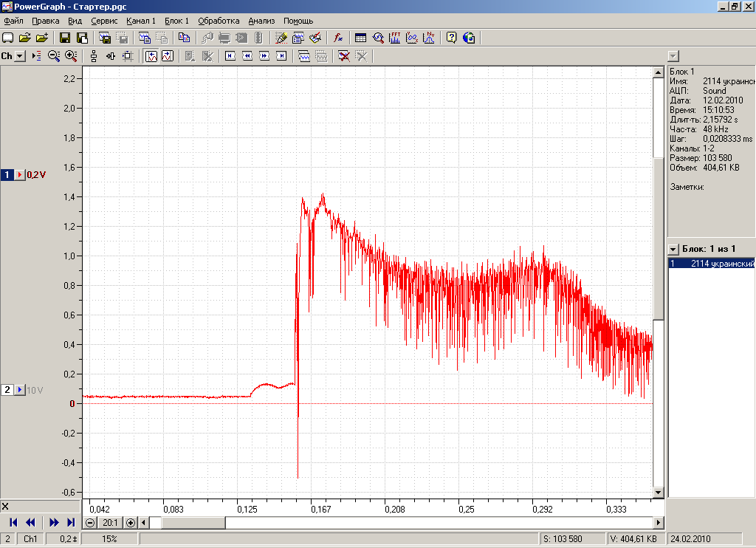Click the time zoom-out minus button
The height and width of the screenshot is (548, 756).
pyautogui.click(x=89, y=522)
